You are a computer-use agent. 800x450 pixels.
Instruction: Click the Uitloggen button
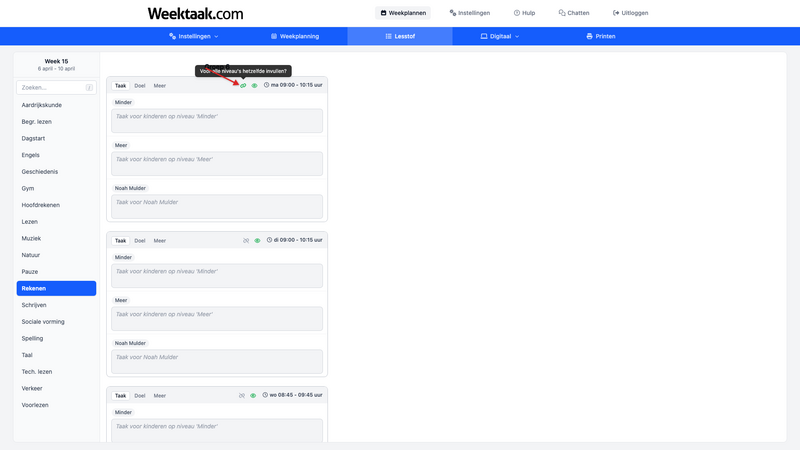pos(630,13)
